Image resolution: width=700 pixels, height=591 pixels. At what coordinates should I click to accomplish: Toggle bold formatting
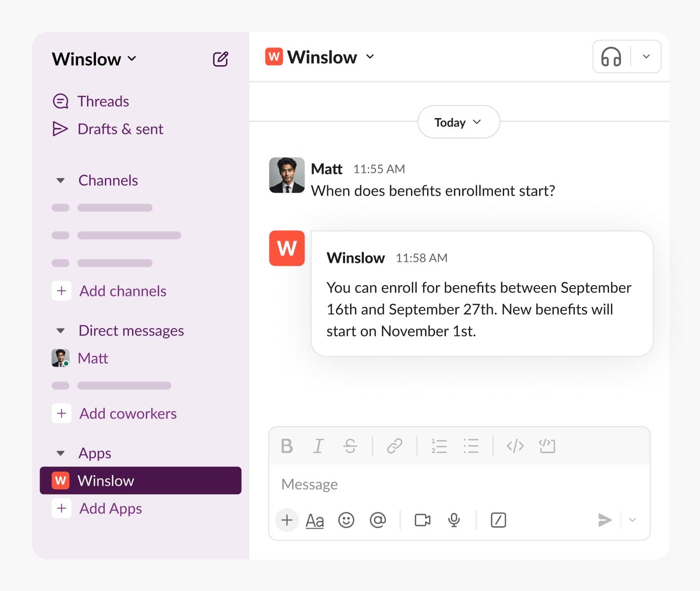click(x=287, y=446)
